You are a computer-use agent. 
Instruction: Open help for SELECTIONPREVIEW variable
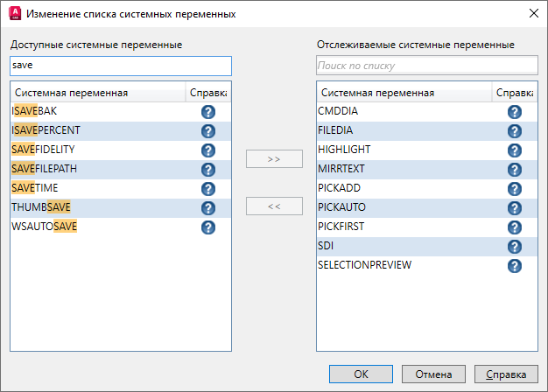click(x=515, y=266)
